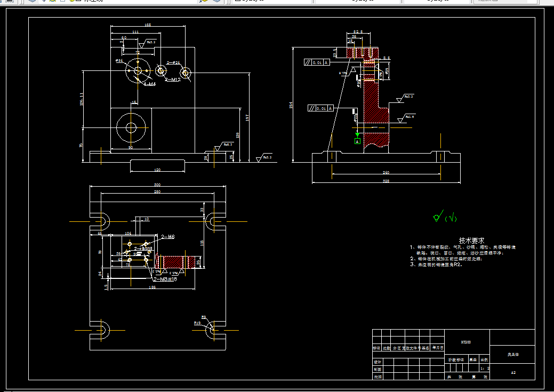
Task: Click the upper parallelism tolerance frame 0.01 A
Action: (317, 62)
